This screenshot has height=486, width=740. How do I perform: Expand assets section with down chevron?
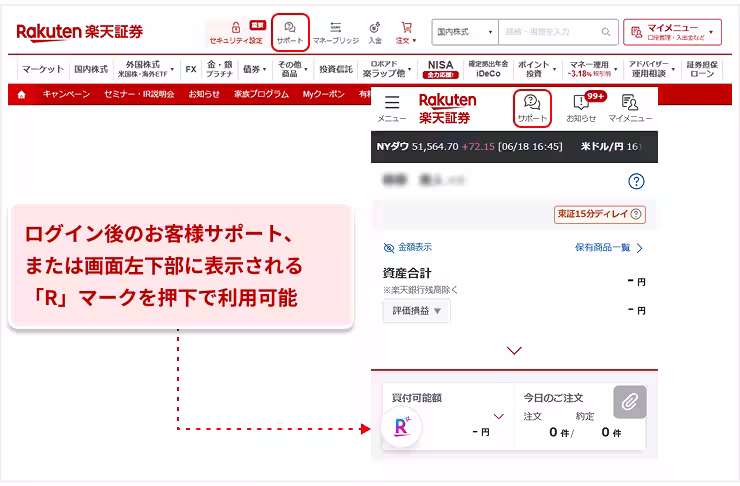(514, 351)
